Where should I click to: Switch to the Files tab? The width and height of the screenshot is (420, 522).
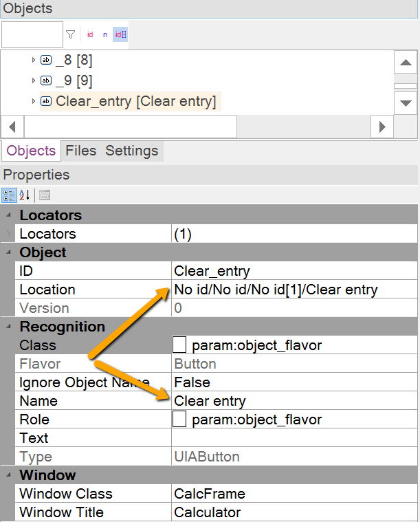pyautogui.click(x=80, y=151)
